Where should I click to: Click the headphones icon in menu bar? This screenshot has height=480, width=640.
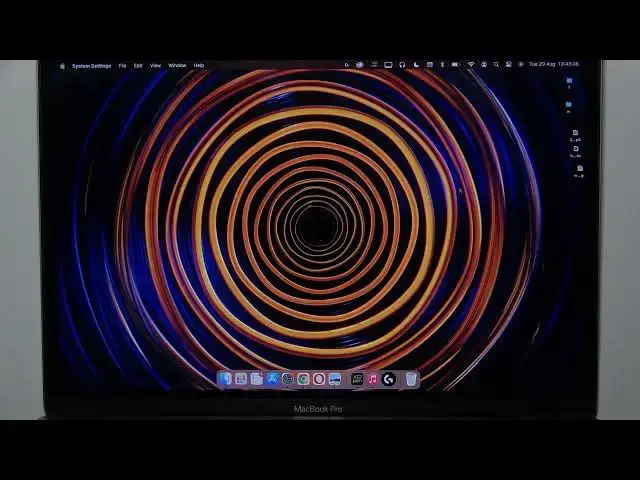(402, 64)
